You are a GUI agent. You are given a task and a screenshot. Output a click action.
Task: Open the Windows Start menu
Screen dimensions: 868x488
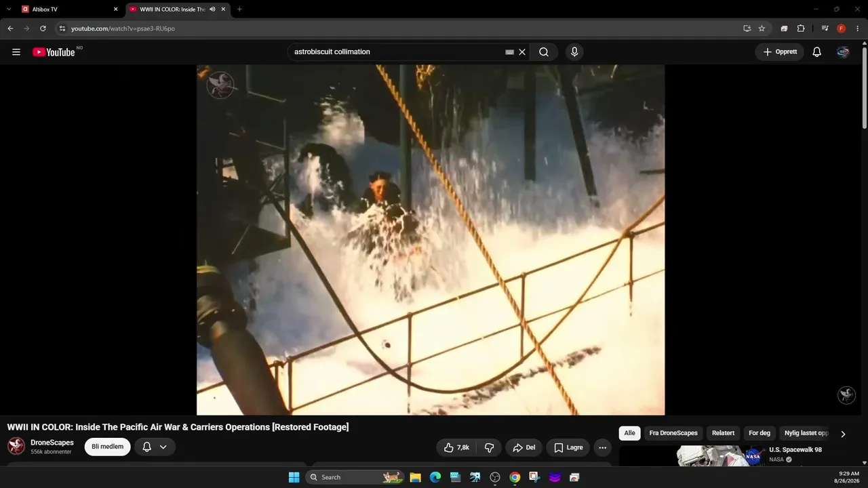tap(294, 477)
